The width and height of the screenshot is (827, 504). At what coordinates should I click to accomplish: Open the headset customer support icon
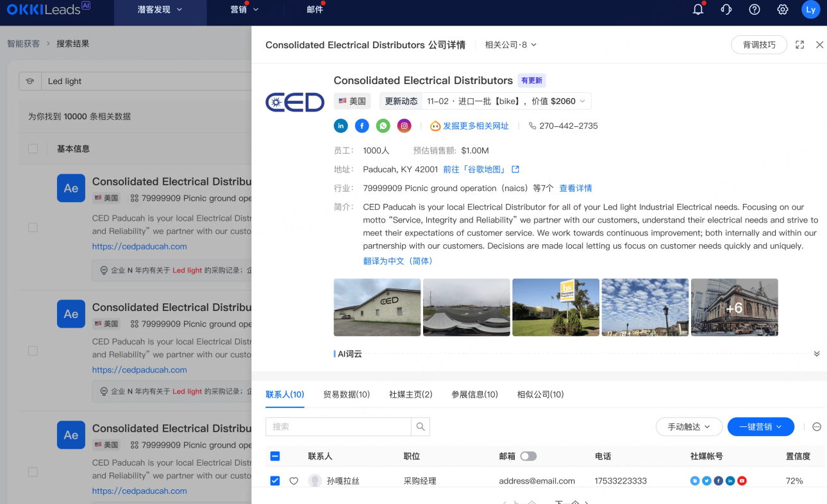(726, 10)
